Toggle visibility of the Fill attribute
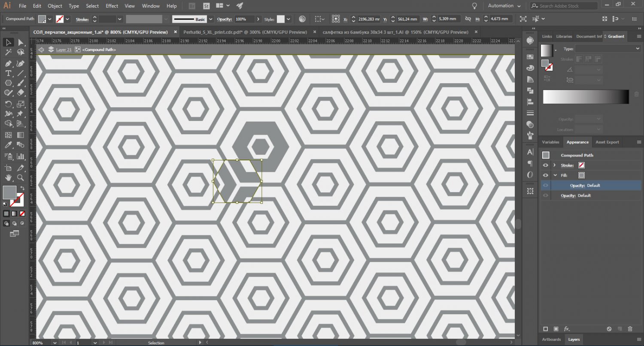Screen dimensions: 644x346 pos(546,175)
